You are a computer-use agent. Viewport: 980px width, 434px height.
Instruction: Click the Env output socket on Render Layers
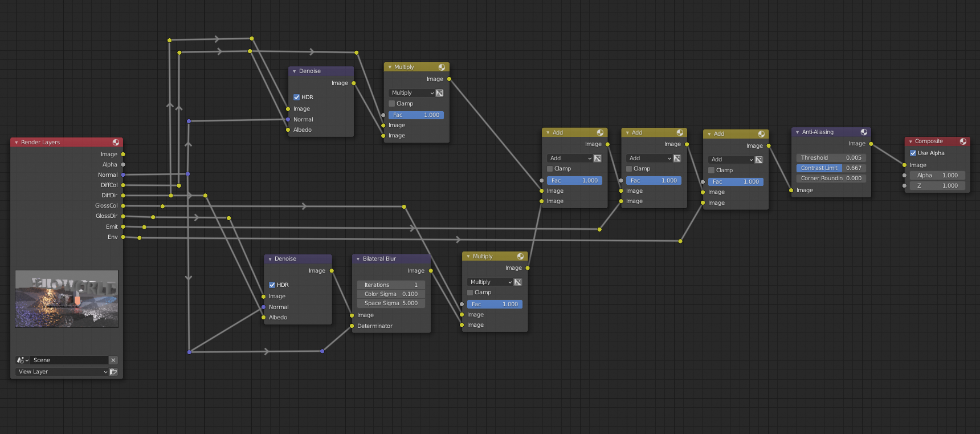pos(123,237)
